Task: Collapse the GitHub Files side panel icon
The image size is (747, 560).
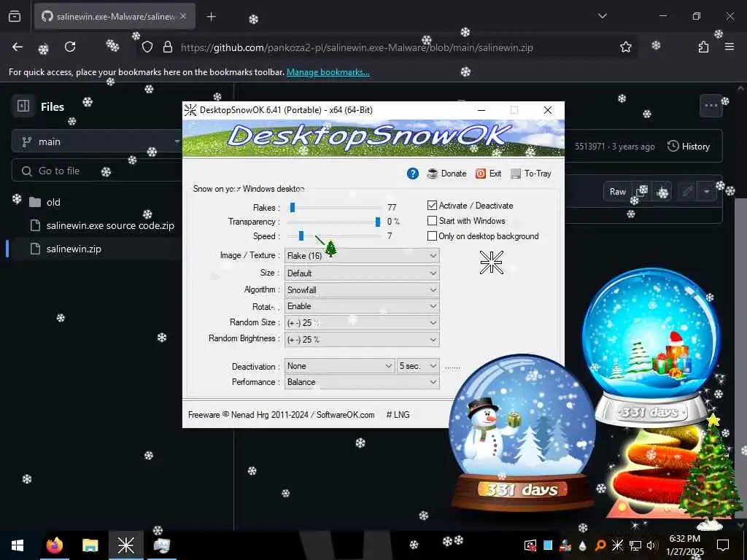Action: point(23,106)
